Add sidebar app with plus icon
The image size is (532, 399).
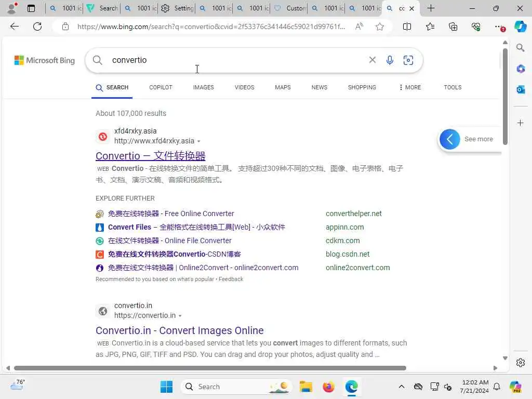tap(520, 123)
